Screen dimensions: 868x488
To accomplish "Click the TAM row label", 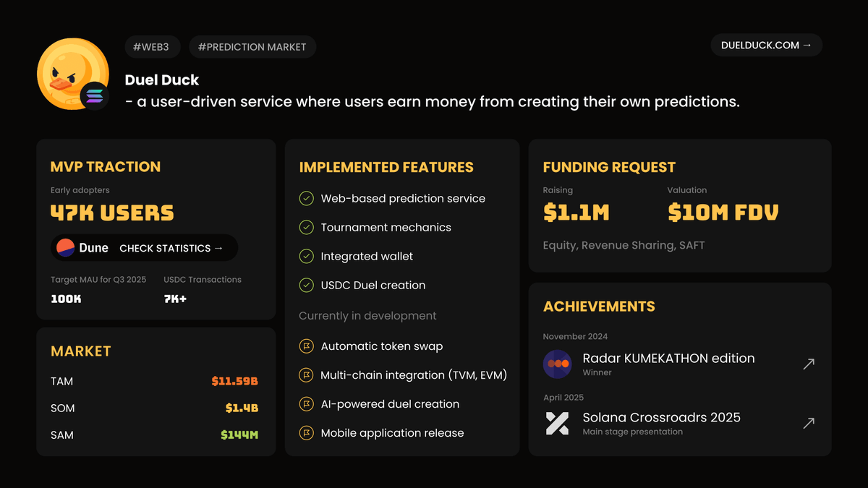I will (x=62, y=381).
